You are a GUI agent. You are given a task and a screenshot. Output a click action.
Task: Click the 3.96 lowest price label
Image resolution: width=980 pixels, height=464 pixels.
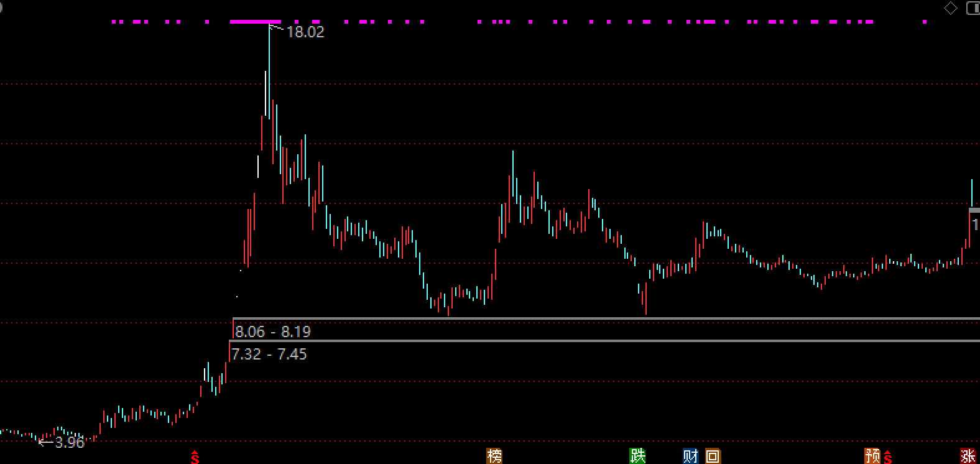pos(69,443)
